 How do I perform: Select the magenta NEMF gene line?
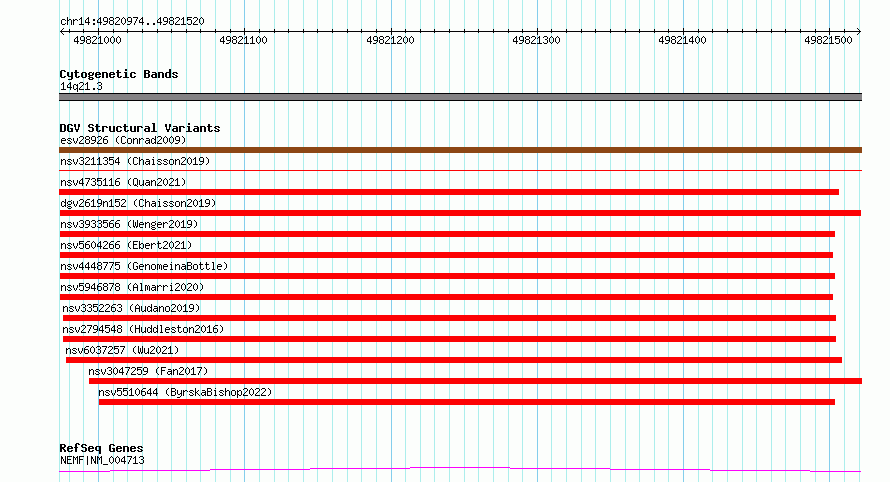(460, 470)
